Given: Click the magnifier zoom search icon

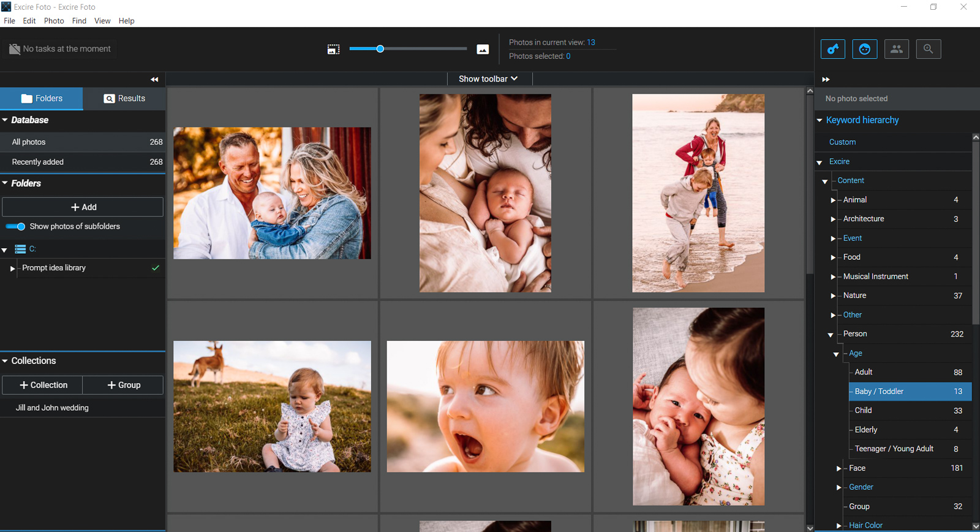Looking at the screenshot, I should pos(929,49).
